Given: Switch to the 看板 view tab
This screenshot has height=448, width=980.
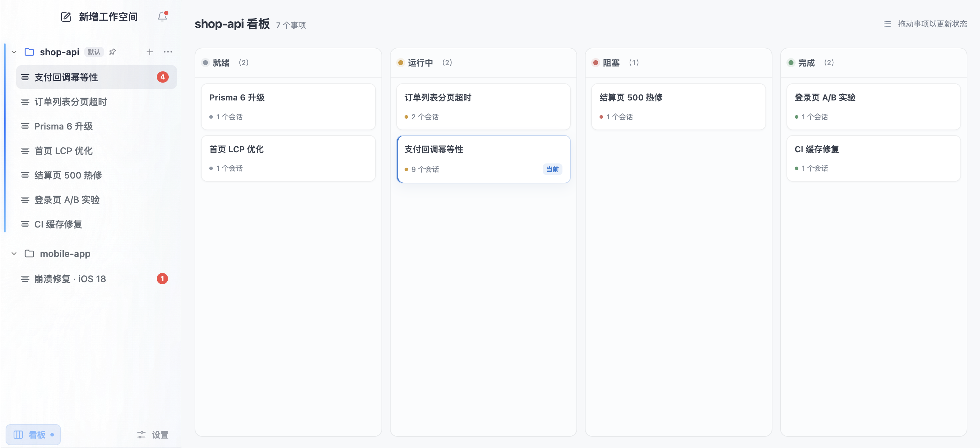Looking at the screenshot, I should (x=33, y=435).
